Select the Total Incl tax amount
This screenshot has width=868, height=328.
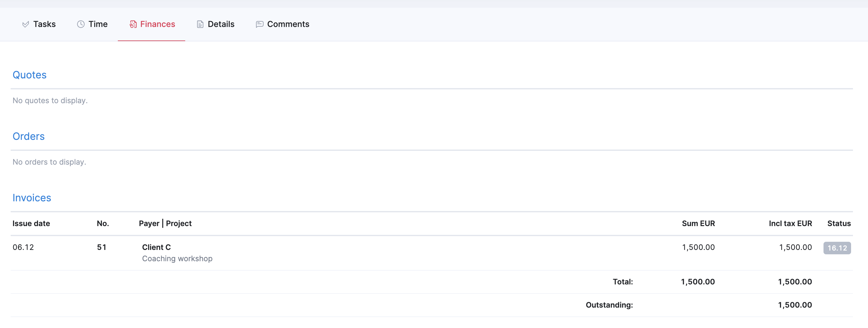(795, 282)
